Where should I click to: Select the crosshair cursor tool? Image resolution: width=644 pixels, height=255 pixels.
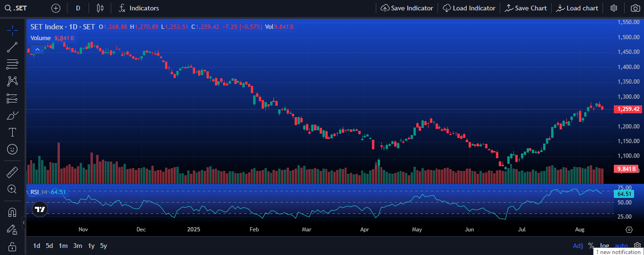12,31
